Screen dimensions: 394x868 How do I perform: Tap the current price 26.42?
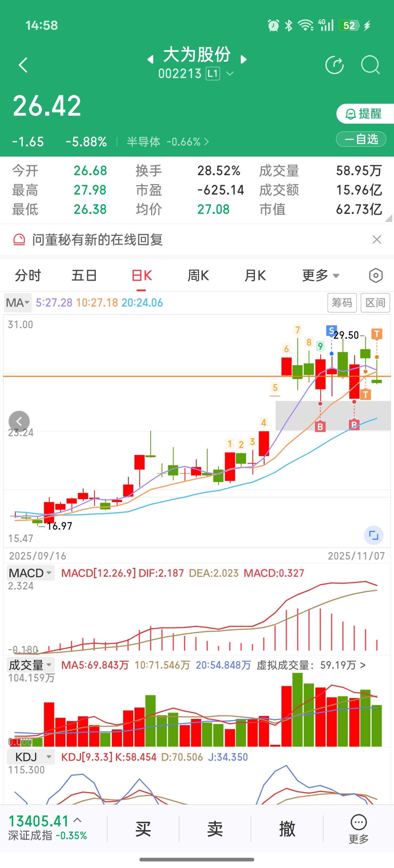[x=47, y=106]
